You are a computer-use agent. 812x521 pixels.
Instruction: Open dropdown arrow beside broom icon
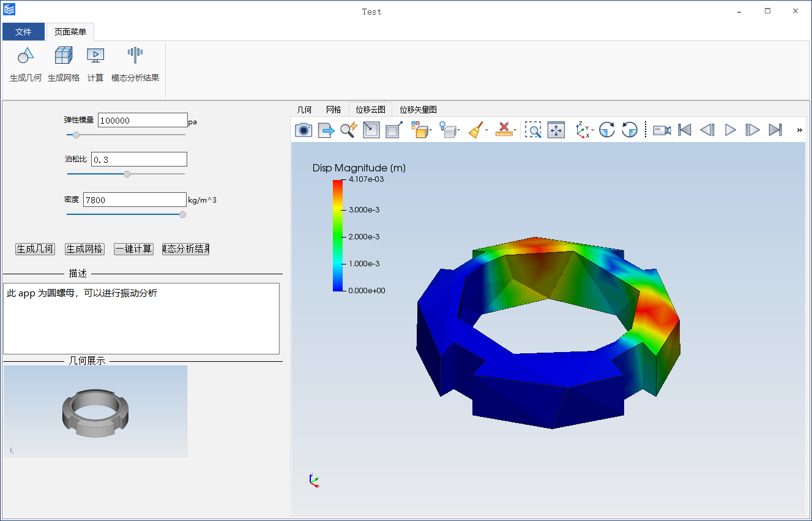coord(487,130)
